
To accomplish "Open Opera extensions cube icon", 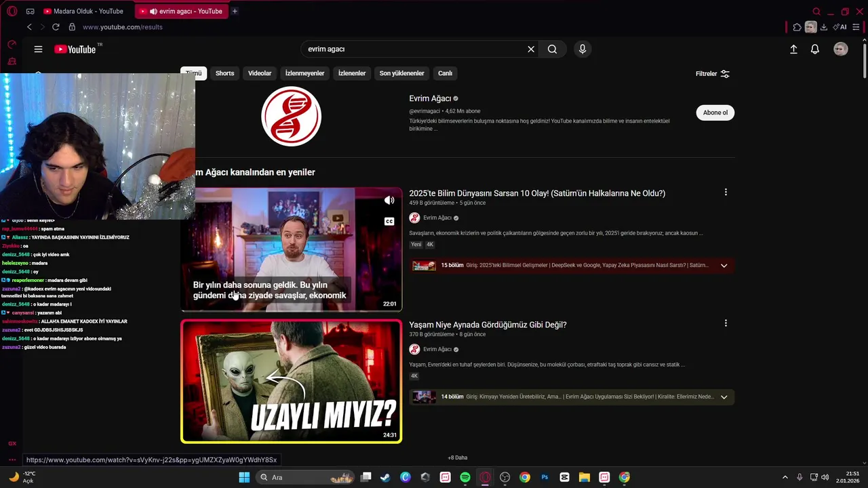I will [x=797, y=27].
